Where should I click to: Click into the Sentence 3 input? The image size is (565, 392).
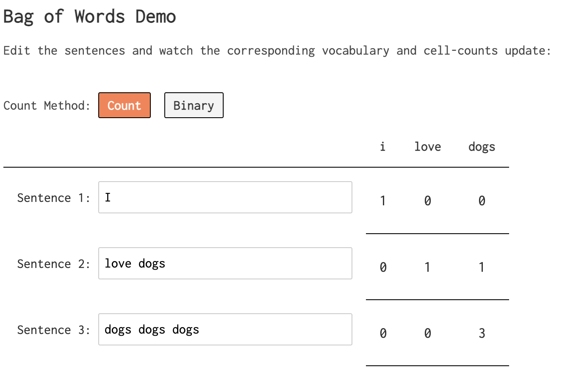pos(225,329)
